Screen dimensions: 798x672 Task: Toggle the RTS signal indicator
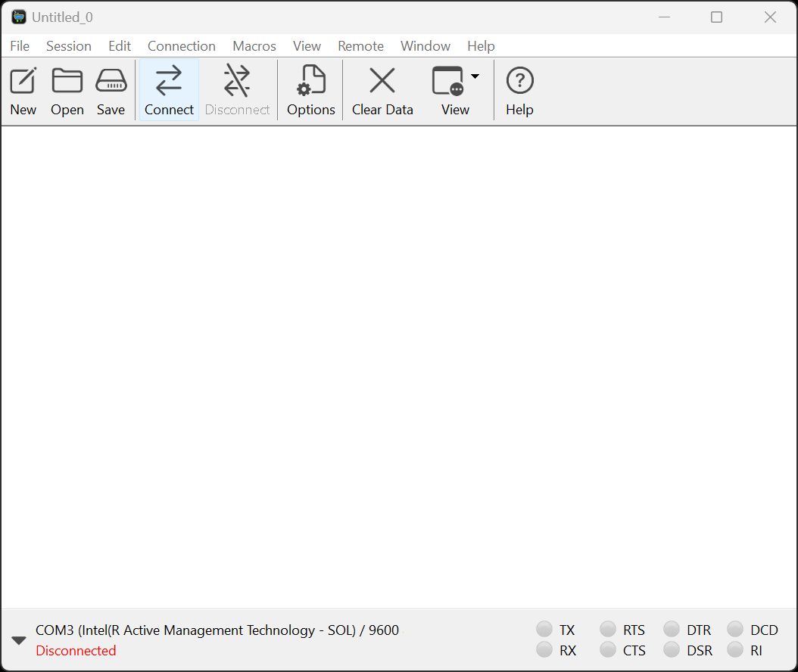click(x=608, y=629)
